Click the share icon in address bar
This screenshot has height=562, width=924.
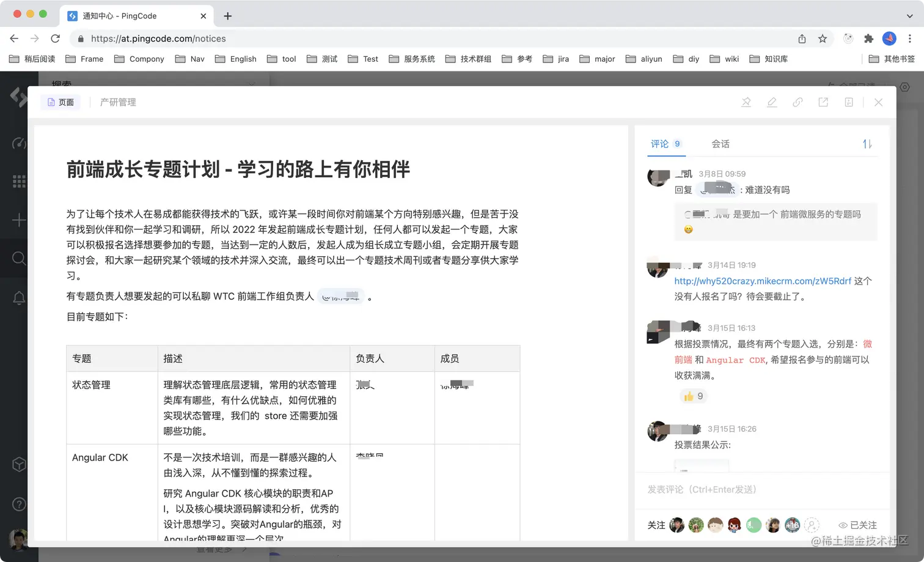(802, 39)
